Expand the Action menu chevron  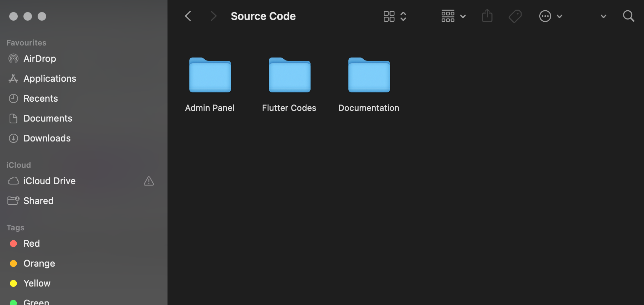coord(560,16)
